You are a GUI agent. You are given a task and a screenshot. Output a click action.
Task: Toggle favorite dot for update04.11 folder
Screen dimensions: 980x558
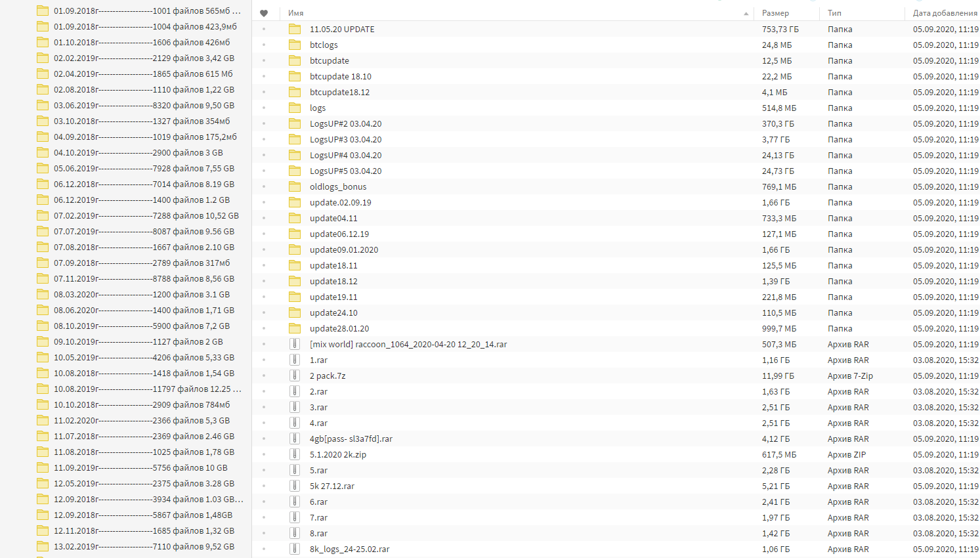[264, 218]
